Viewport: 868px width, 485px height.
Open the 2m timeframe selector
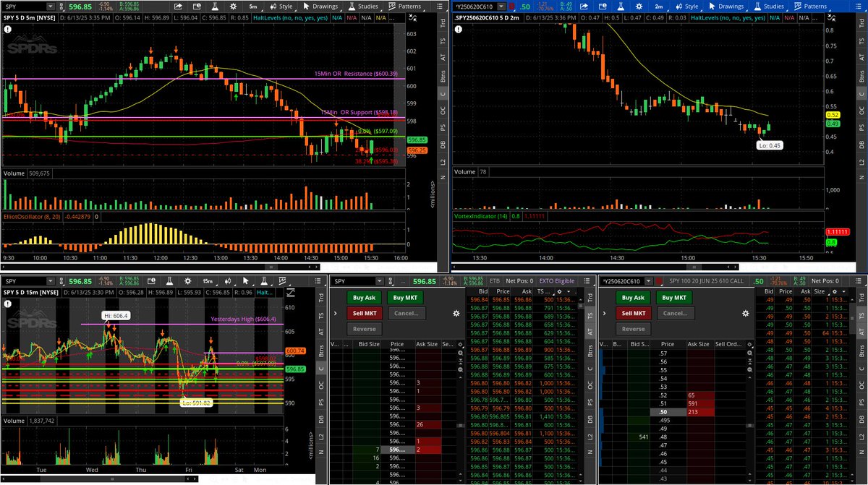[659, 7]
